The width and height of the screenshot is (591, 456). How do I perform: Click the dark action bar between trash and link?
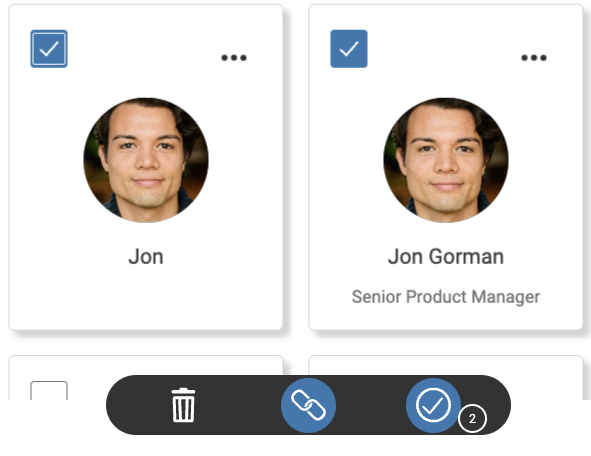click(238, 405)
